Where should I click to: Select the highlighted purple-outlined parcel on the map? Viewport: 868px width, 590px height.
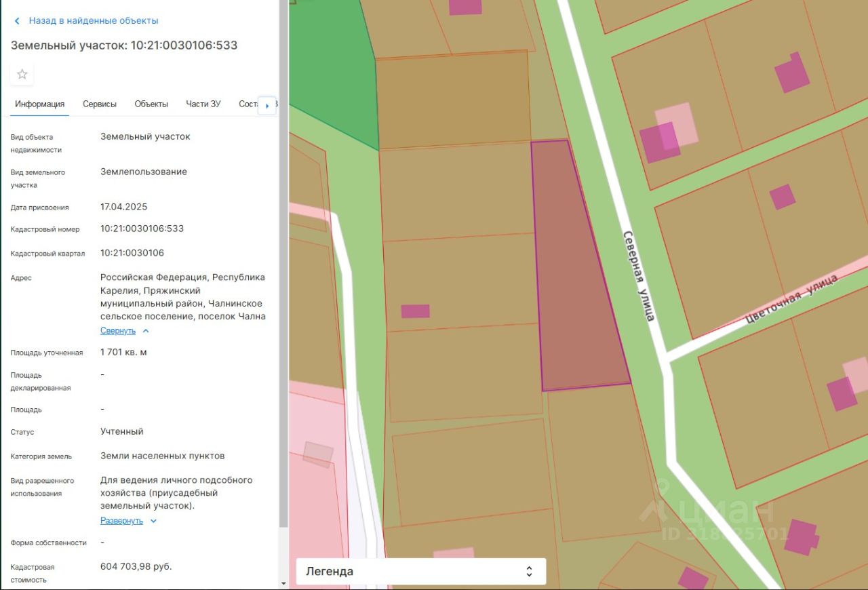pos(576,271)
